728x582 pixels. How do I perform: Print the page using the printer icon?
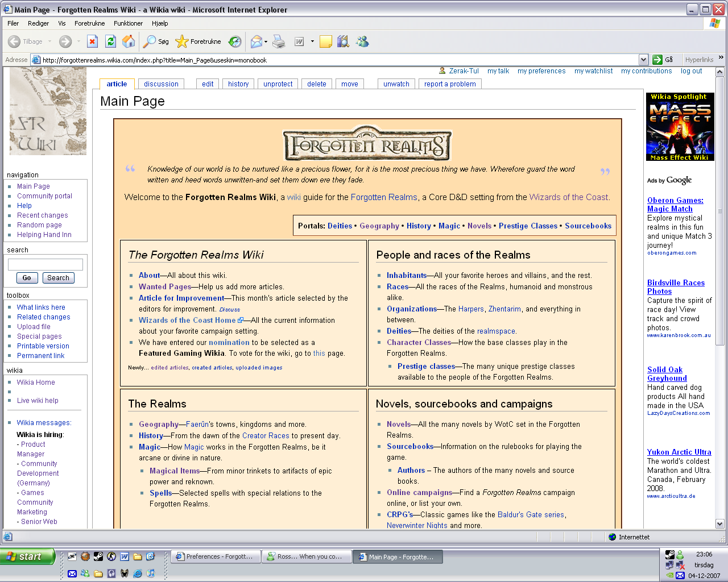pos(279,41)
